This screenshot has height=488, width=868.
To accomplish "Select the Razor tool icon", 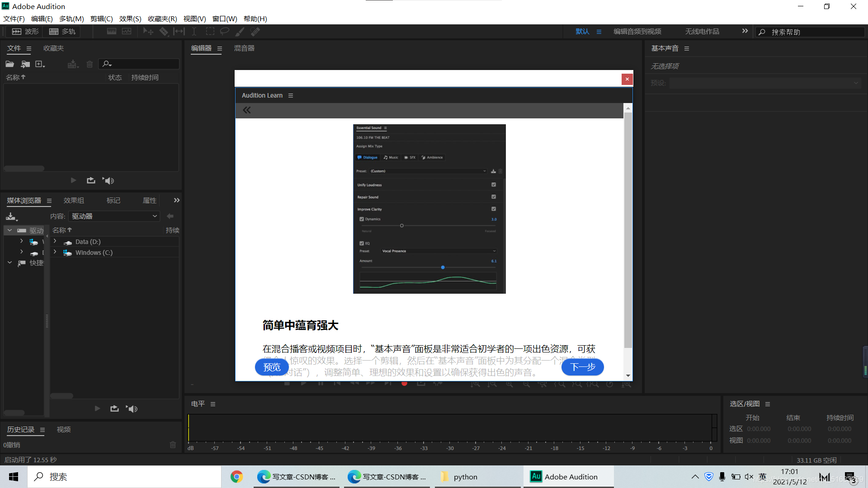I will coord(164,32).
